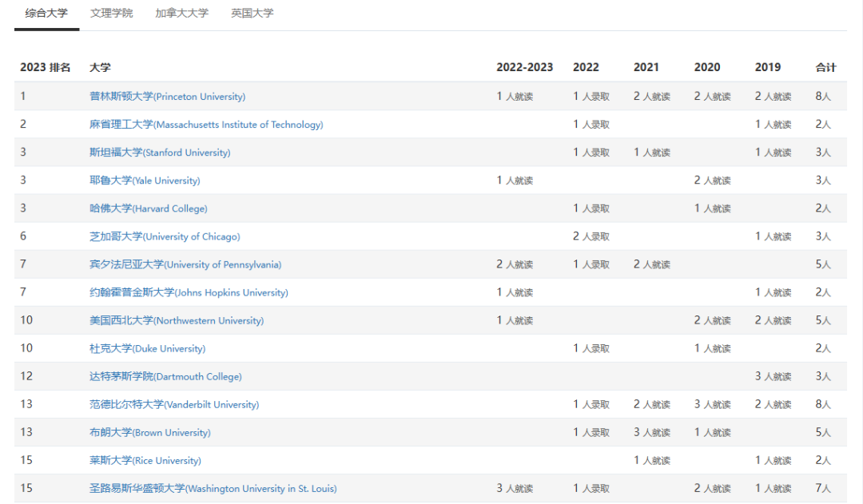The image size is (863, 504).
Task: Select Vanderbilt's 8人 total cell
Action: point(823,404)
